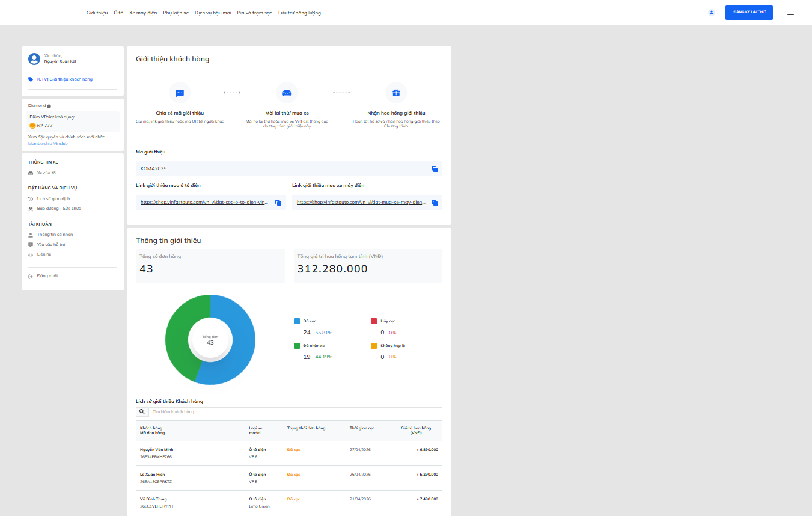
Task: Focus the Tìm kiếm khách hàng search field
Action: [x=295, y=412]
